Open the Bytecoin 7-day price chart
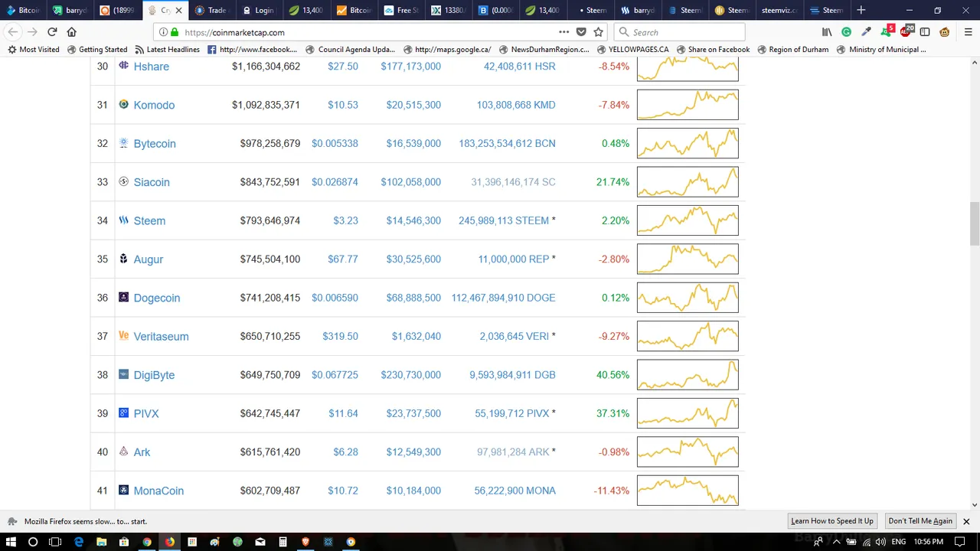 coord(688,143)
